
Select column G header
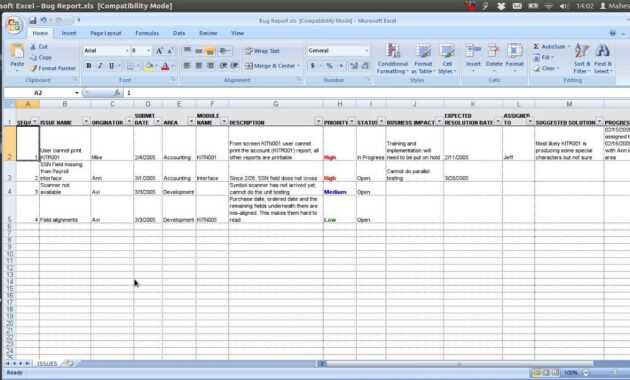(x=276, y=104)
